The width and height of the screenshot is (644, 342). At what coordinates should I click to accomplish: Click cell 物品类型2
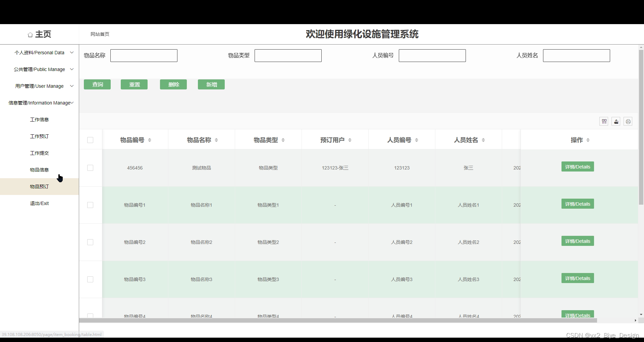[268, 242]
